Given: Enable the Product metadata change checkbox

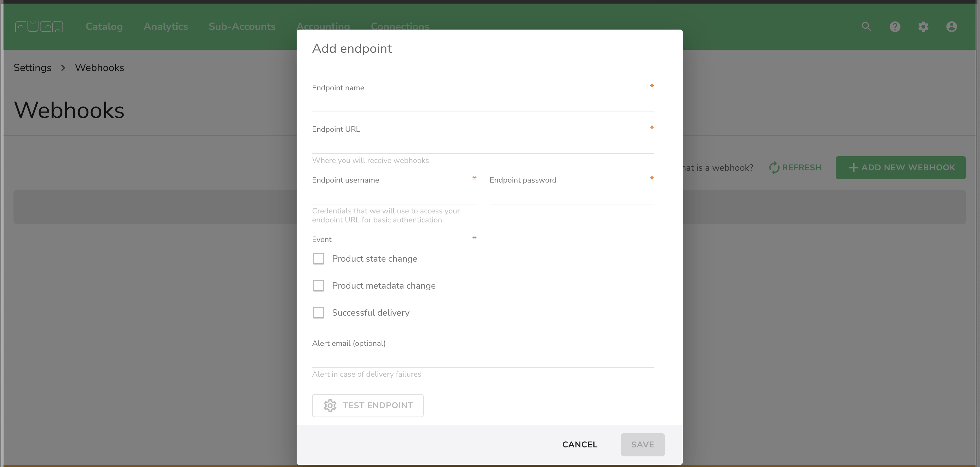Looking at the screenshot, I should (x=319, y=286).
